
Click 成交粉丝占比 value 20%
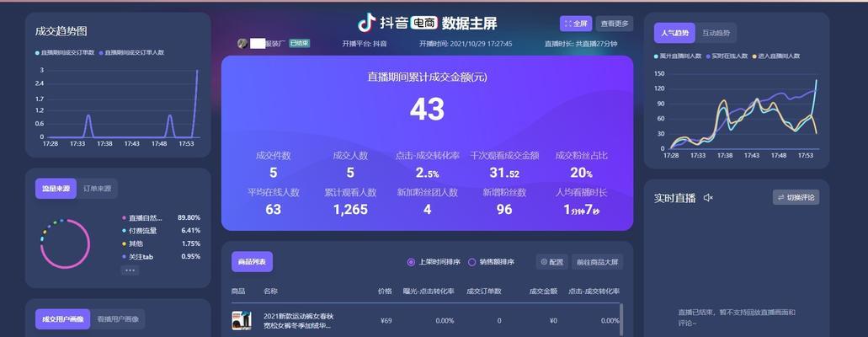coord(581,173)
